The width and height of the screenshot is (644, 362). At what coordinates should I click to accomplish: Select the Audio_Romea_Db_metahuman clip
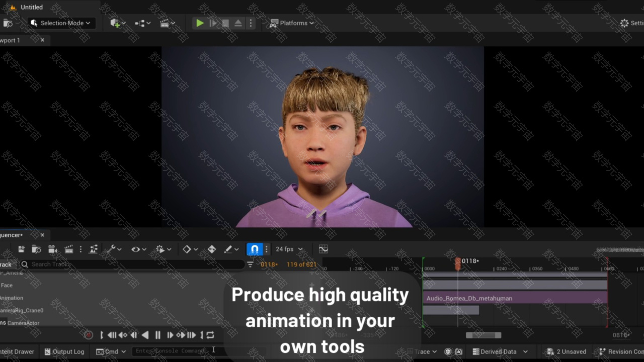pyautogui.click(x=515, y=298)
